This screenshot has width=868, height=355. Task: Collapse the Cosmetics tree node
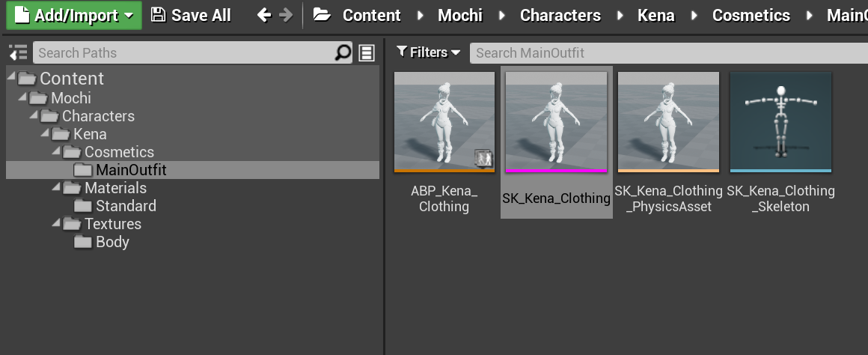click(56, 151)
